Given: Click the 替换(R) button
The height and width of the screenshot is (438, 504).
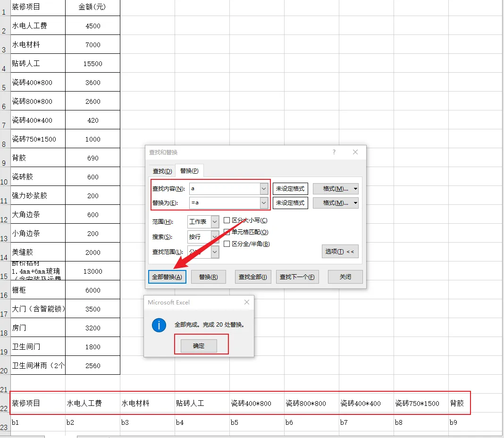Looking at the screenshot, I should click(208, 277).
